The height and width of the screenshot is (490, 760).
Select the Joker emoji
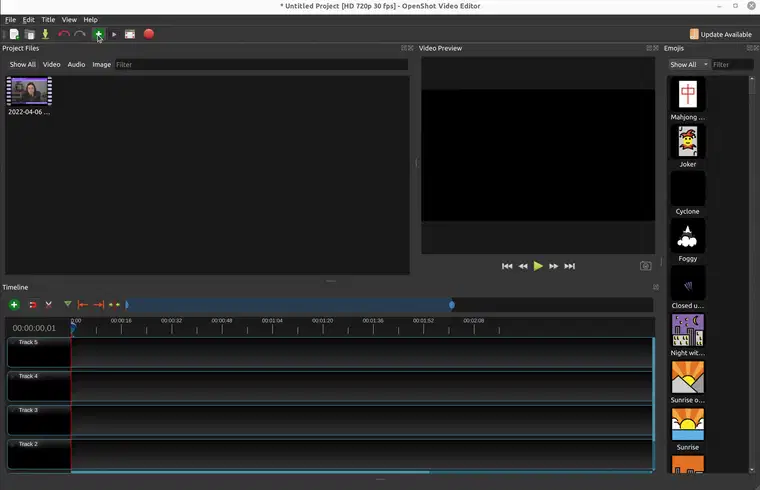[x=688, y=142]
